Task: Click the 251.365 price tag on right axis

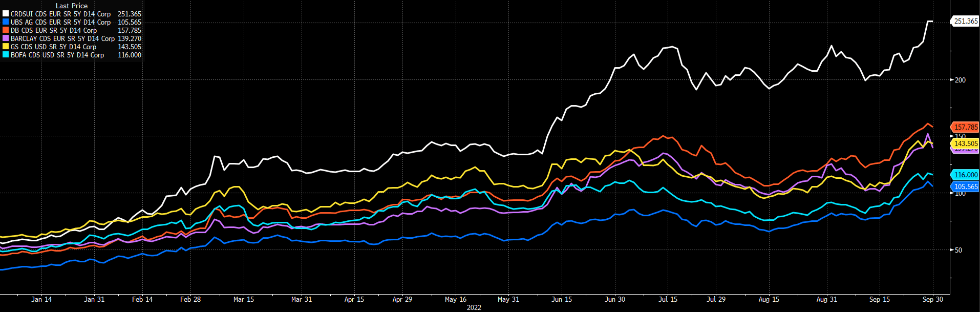Action: point(966,21)
